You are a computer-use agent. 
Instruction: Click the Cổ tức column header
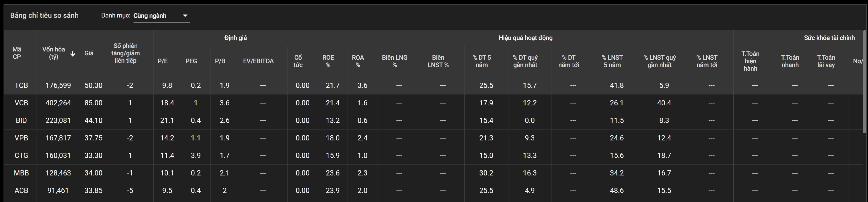tap(298, 61)
